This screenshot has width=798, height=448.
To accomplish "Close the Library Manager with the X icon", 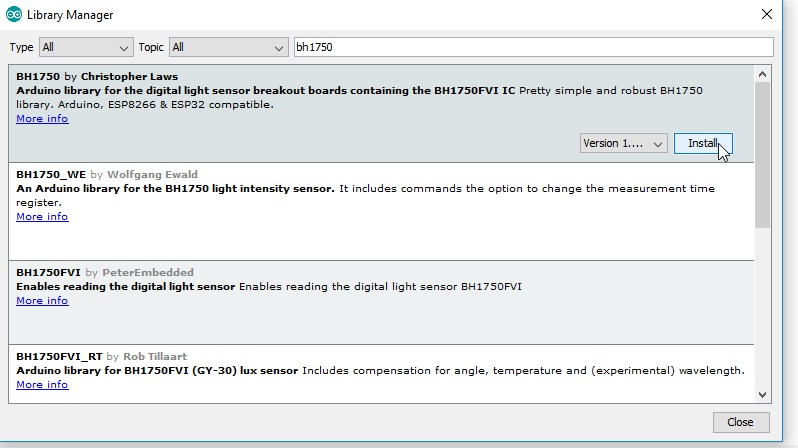I will (x=766, y=14).
